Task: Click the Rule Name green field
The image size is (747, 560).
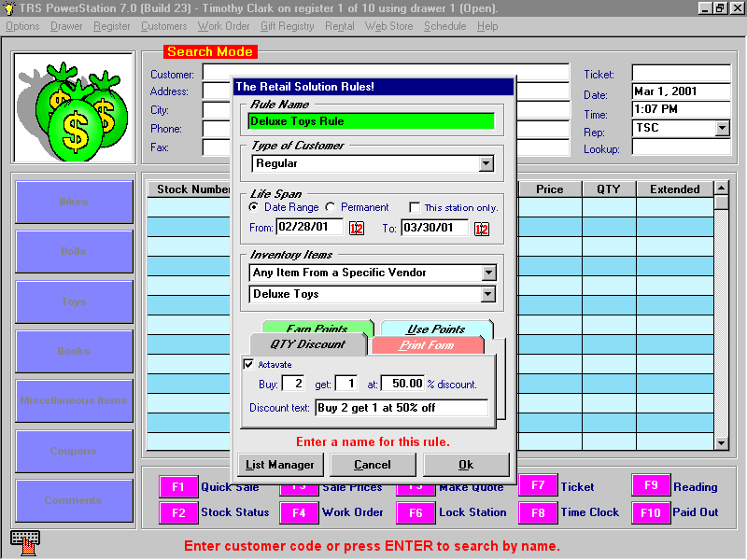Action: point(371,121)
